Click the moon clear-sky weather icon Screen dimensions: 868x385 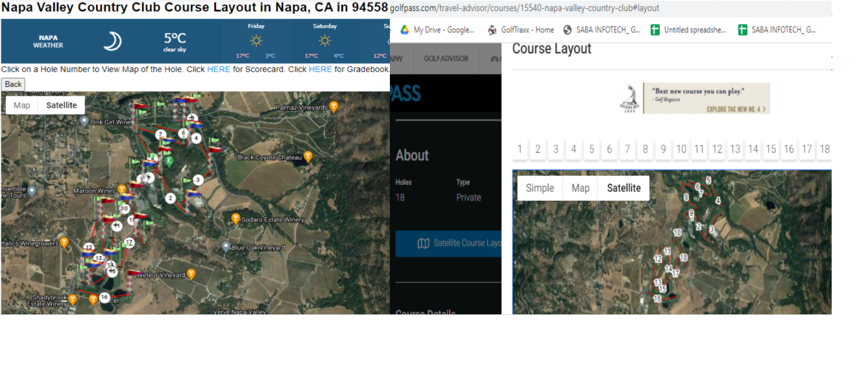pos(113,42)
